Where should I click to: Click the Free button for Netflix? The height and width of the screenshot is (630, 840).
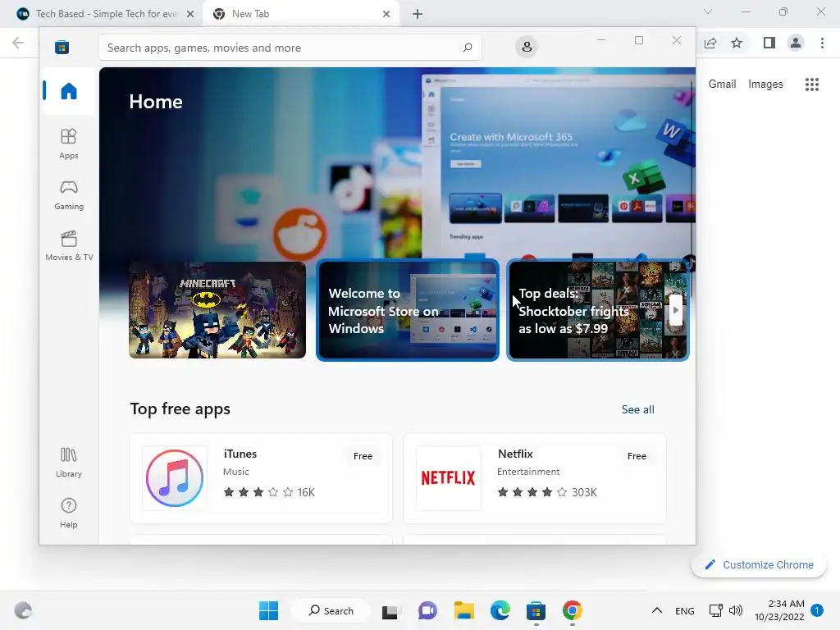637,456
